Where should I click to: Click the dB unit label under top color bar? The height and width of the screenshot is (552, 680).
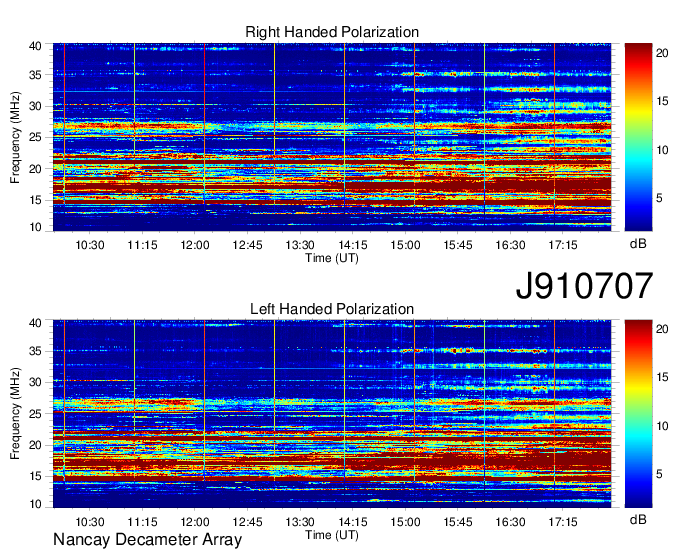point(638,244)
